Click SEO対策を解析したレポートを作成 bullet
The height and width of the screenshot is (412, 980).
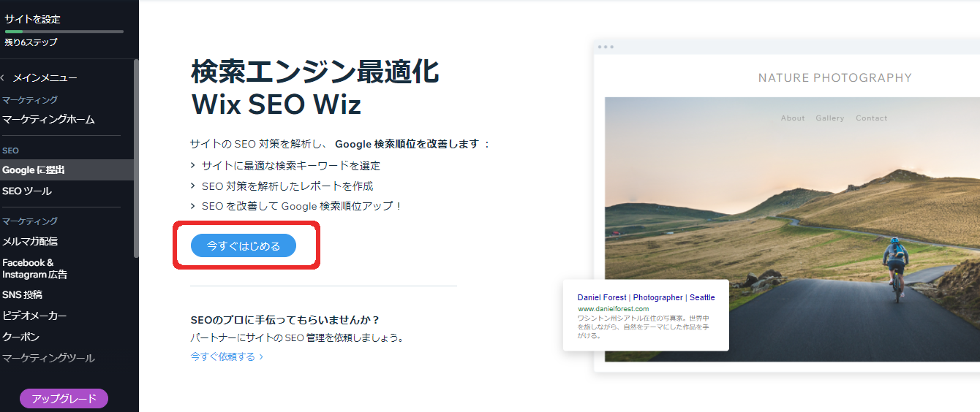point(287,186)
